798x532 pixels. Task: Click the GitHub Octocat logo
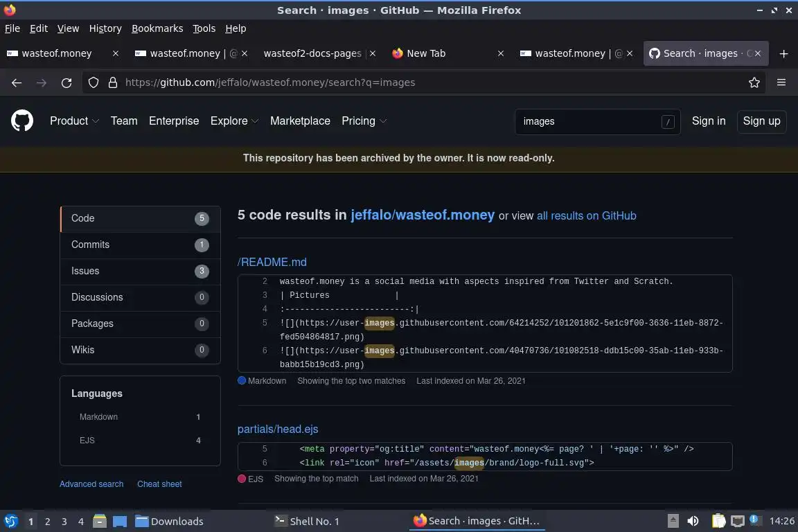pyautogui.click(x=22, y=121)
